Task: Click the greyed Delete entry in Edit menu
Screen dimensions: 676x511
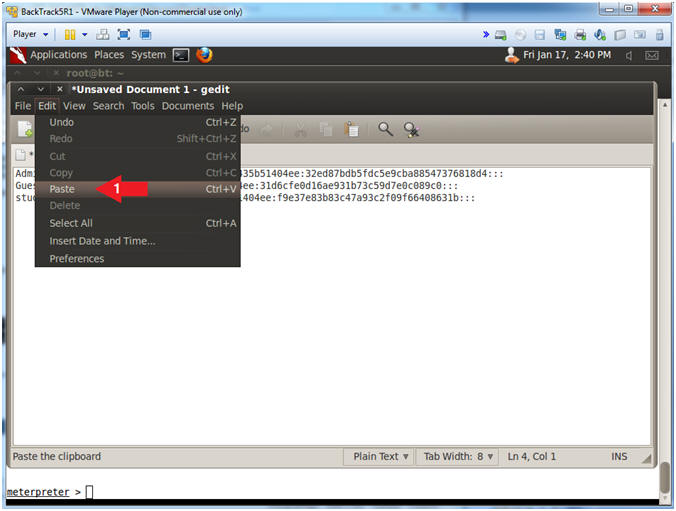Action: tap(138, 206)
